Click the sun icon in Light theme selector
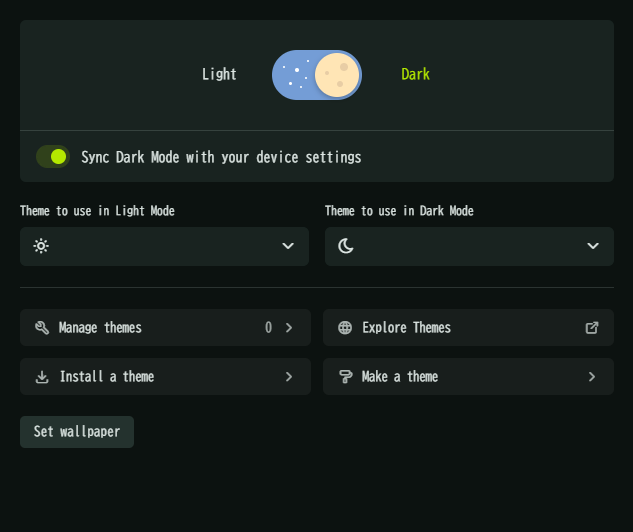This screenshot has width=633, height=532. click(x=41, y=246)
